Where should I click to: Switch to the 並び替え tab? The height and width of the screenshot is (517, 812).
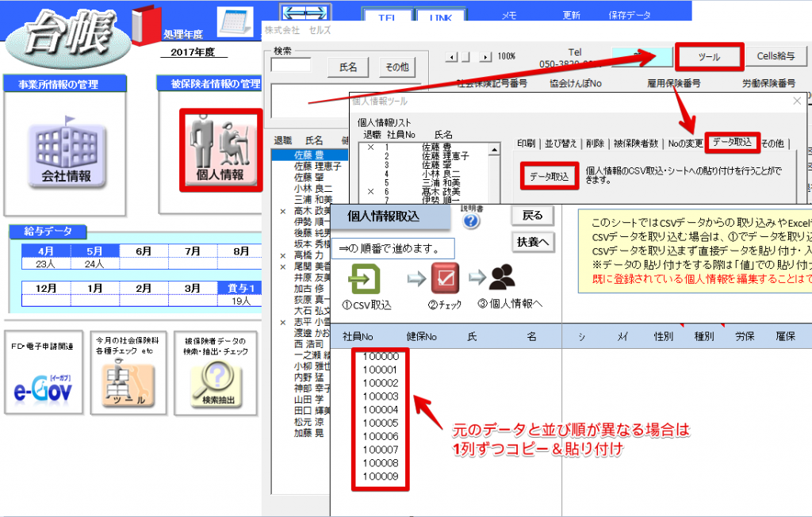561,144
